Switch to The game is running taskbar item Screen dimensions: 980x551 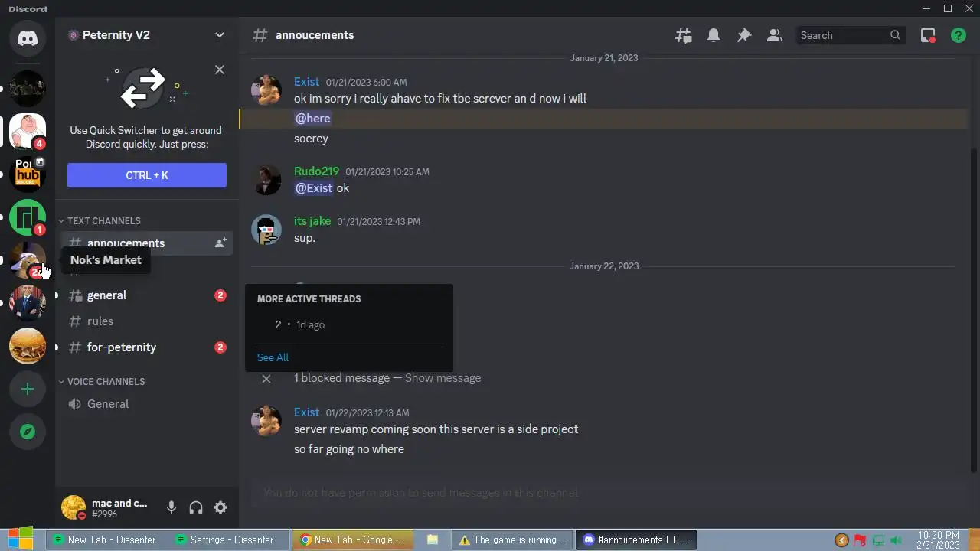pos(513,540)
